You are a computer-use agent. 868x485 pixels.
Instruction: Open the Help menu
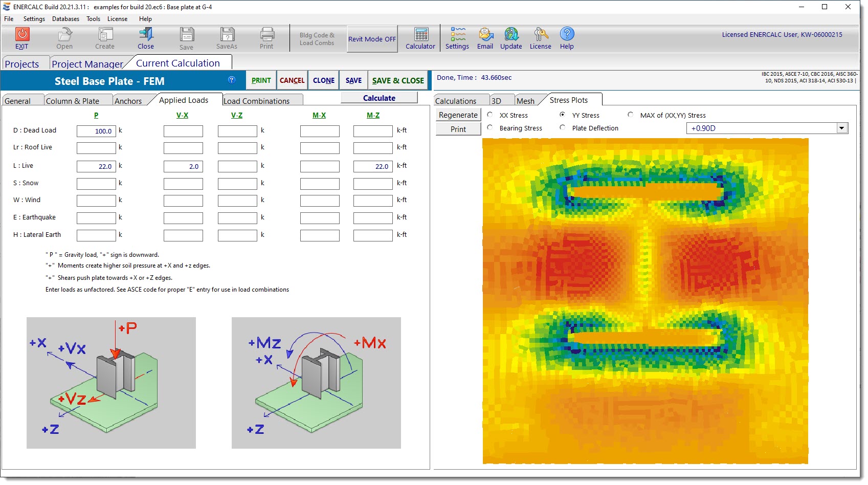145,19
